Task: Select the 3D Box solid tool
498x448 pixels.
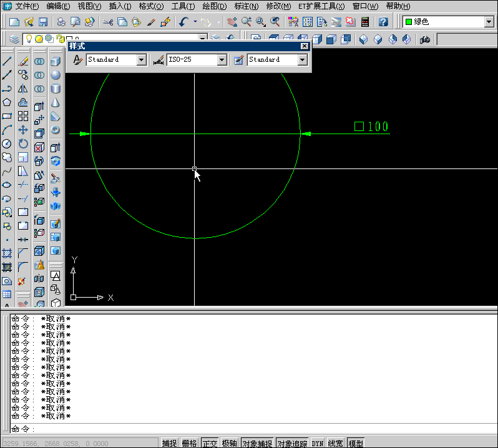Action: (56, 61)
